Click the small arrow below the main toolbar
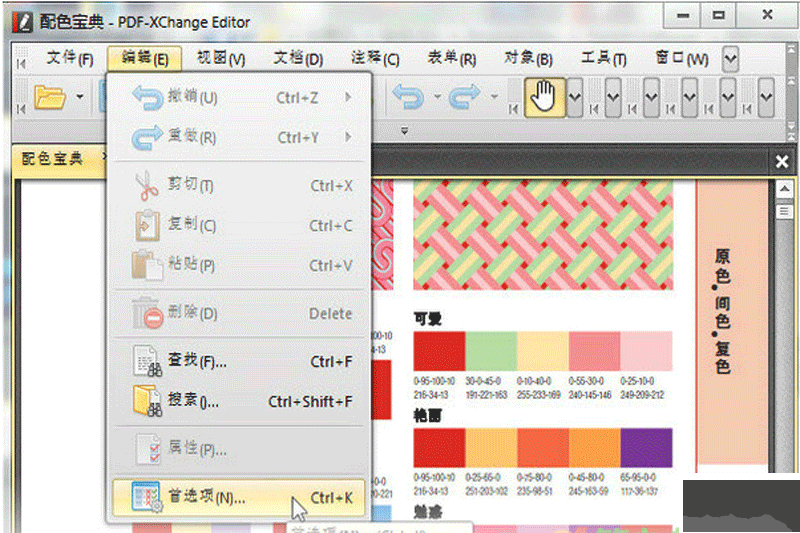Screen dimensions: 800x533 pos(404,131)
